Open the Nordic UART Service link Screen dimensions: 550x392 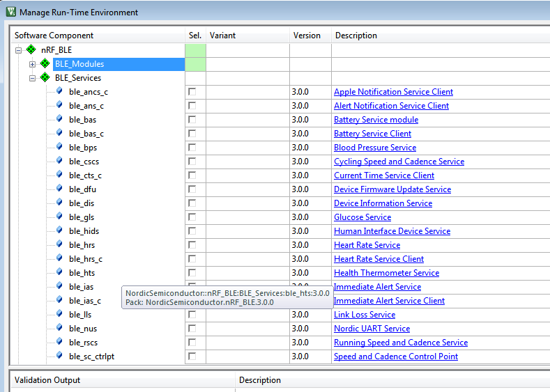372,328
